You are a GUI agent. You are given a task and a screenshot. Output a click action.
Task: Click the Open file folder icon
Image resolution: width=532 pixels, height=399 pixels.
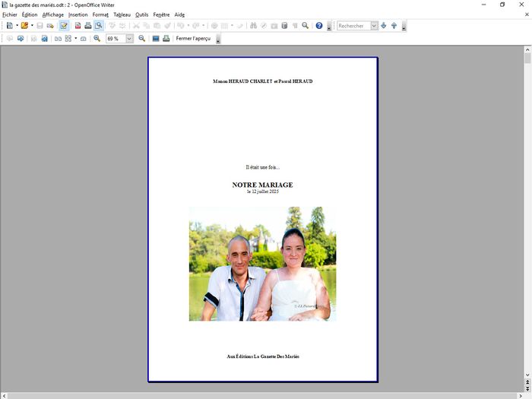pos(24,25)
